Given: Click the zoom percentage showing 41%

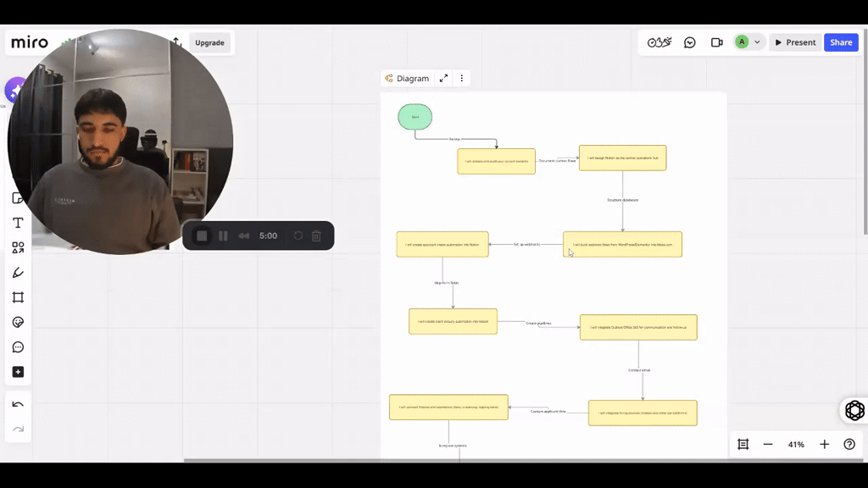Looking at the screenshot, I should [796, 444].
